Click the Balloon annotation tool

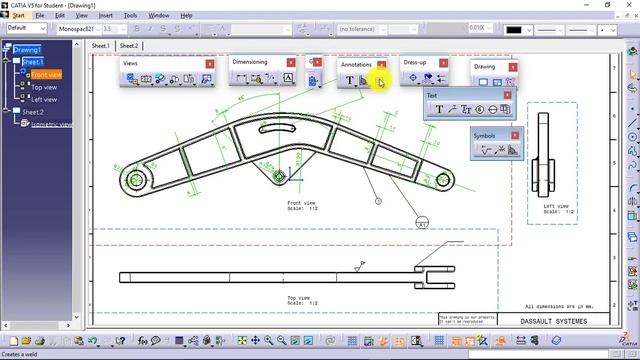click(x=480, y=109)
